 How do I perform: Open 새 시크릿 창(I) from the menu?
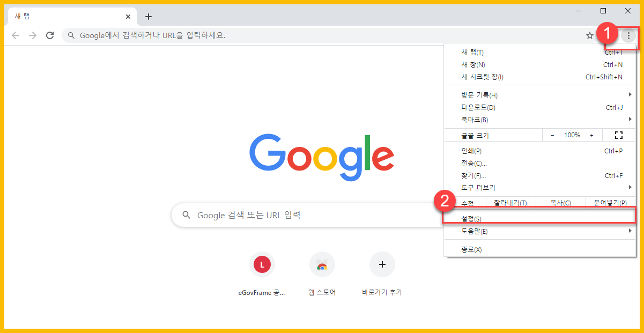540,77
